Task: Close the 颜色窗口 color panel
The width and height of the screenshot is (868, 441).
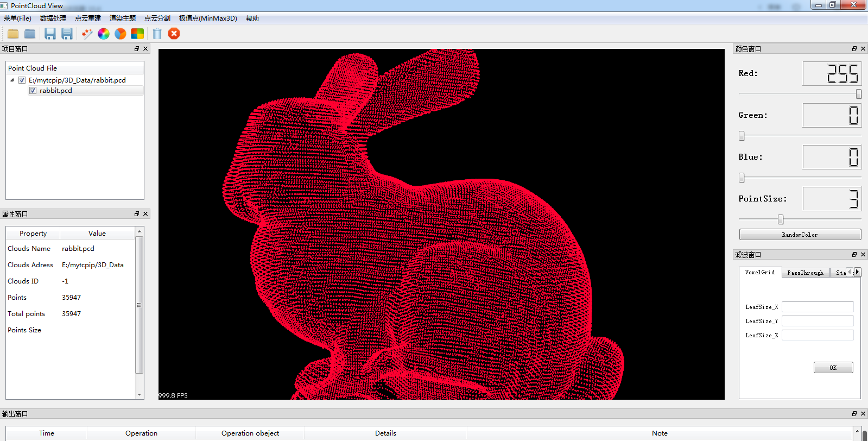Action: 863,49
